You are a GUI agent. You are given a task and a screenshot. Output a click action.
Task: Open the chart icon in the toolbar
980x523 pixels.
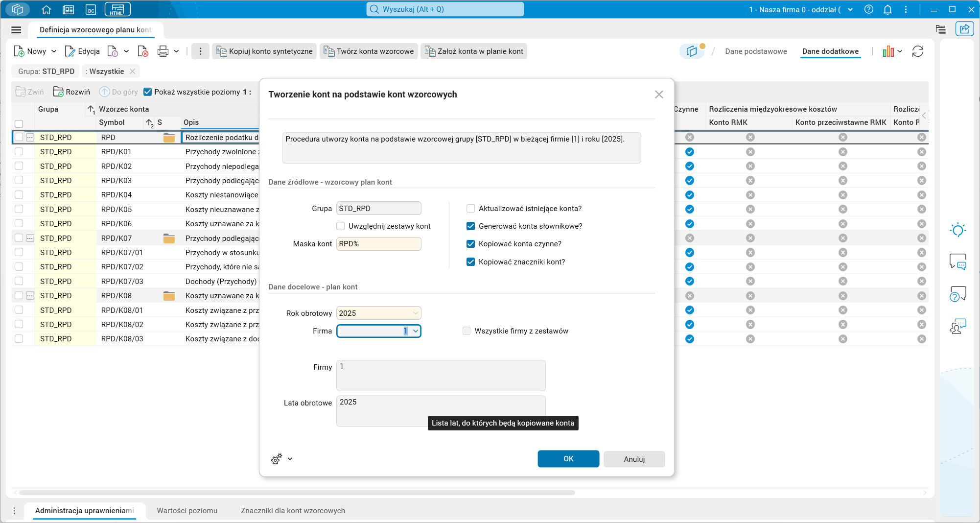888,51
